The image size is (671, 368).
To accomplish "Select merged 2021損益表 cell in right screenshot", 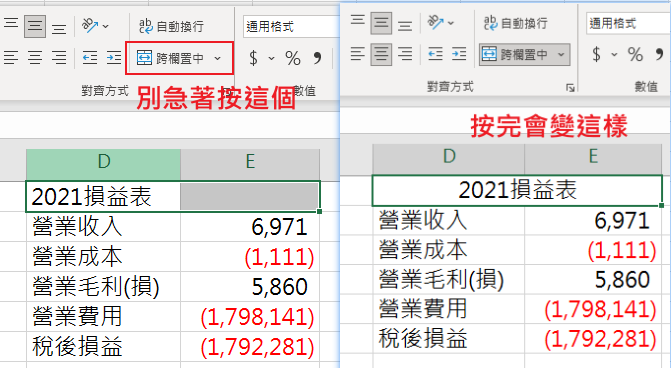I will click(517, 190).
